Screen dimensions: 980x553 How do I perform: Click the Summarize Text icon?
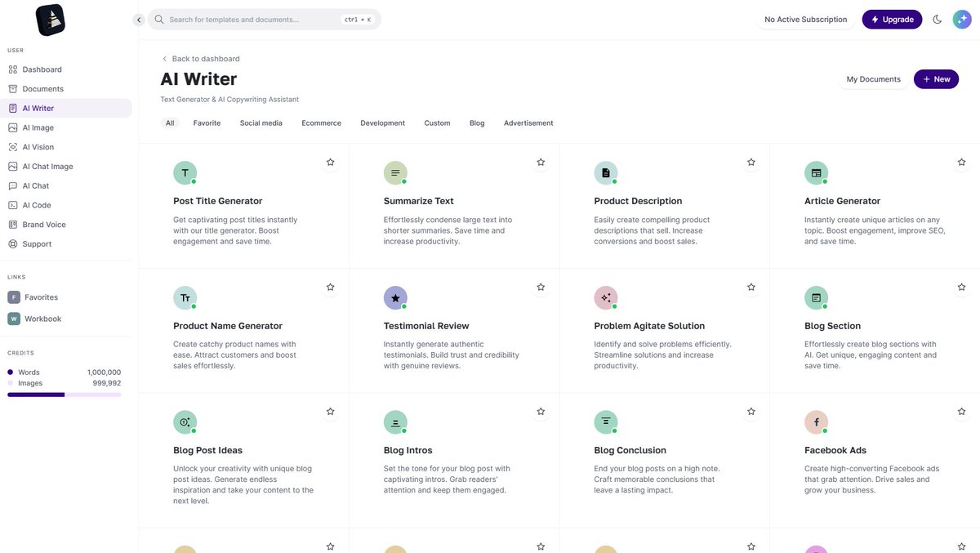tap(395, 173)
